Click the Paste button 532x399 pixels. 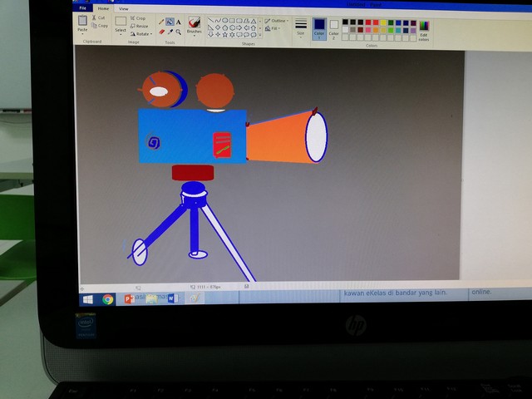[x=82, y=25]
